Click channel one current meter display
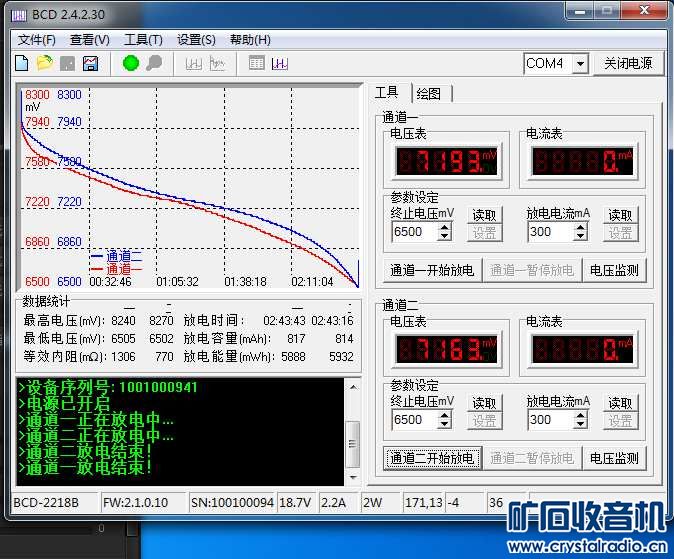 point(582,161)
